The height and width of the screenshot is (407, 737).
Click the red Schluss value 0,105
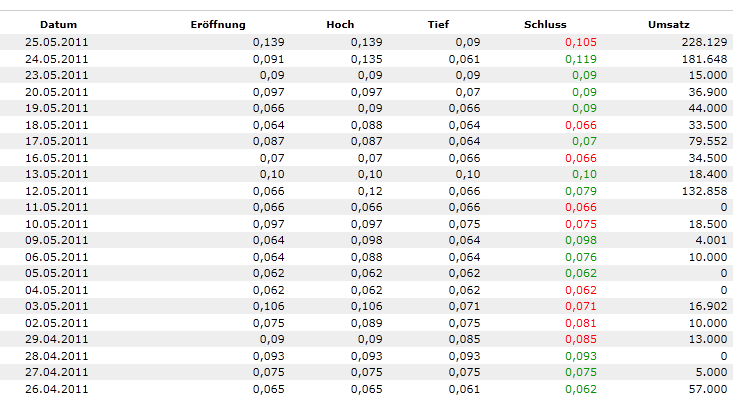tap(580, 42)
